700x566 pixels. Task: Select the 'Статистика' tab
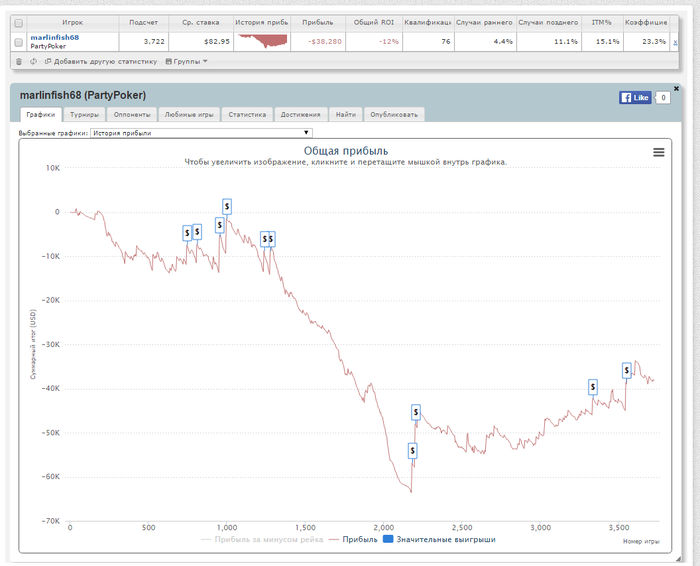247,114
